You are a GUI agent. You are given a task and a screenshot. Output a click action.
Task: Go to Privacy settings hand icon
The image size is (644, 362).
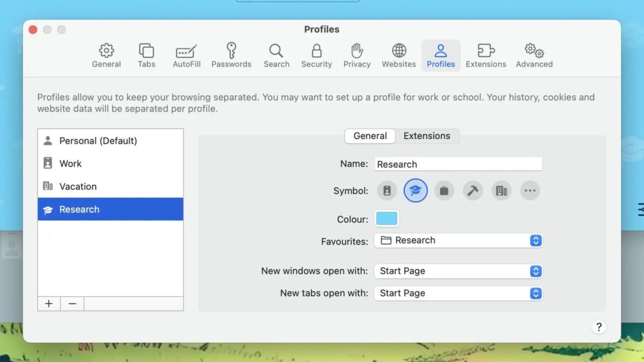pyautogui.click(x=357, y=56)
